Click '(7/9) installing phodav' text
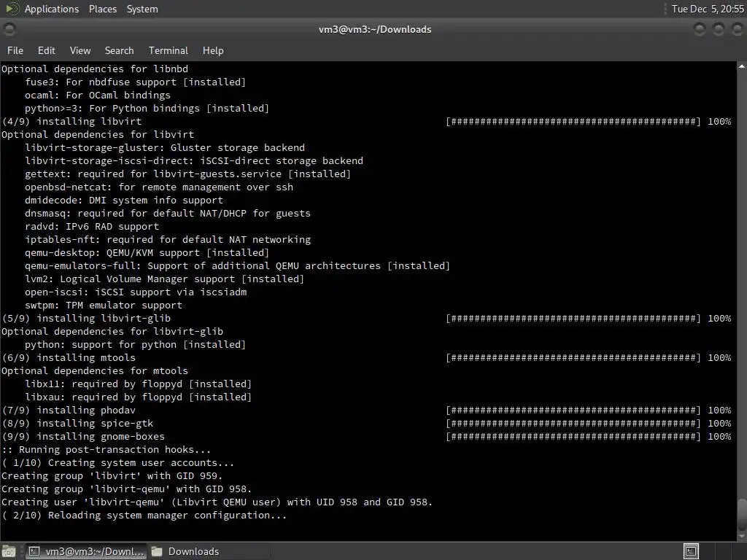 coord(69,411)
